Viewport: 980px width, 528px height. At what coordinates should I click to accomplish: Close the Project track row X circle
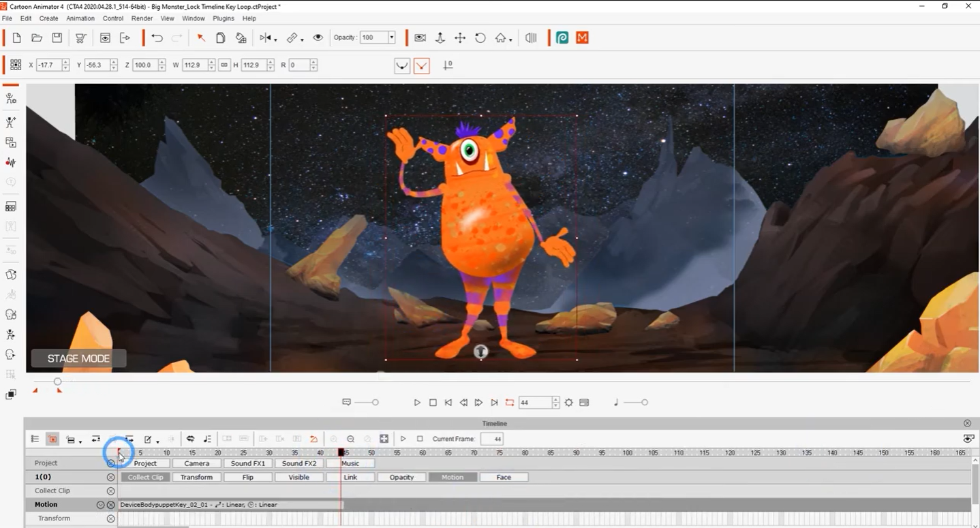(111, 463)
